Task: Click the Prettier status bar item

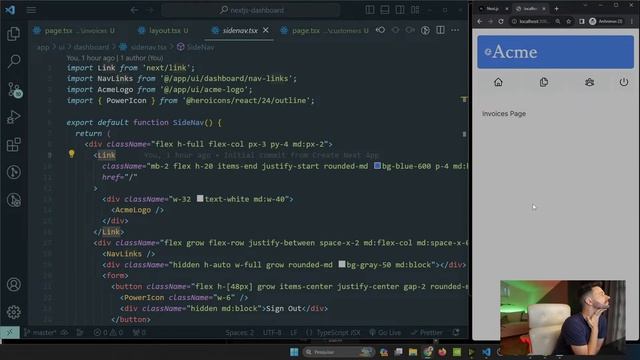Action: [427, 332]
